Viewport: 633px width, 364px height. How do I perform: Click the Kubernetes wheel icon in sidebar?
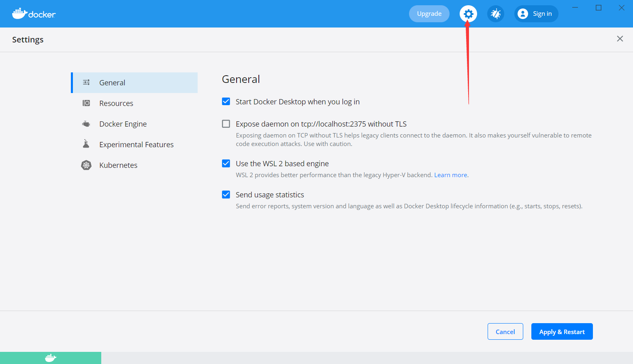pos(86,165)
